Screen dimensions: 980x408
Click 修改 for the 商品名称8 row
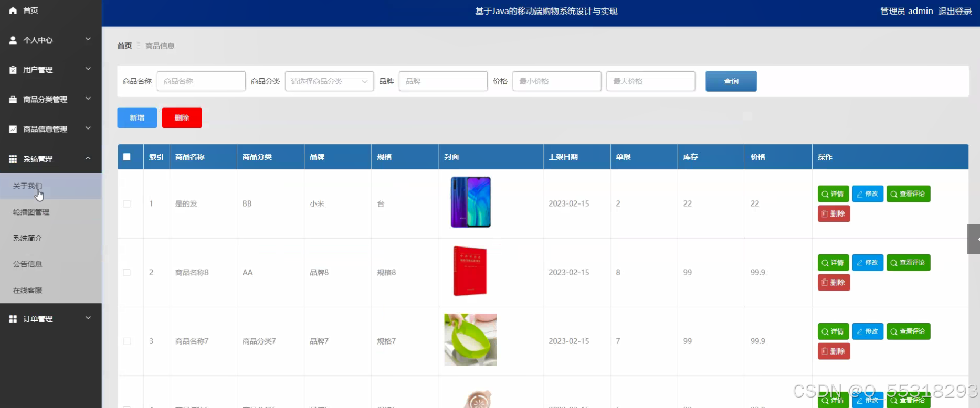pos(868,263)
